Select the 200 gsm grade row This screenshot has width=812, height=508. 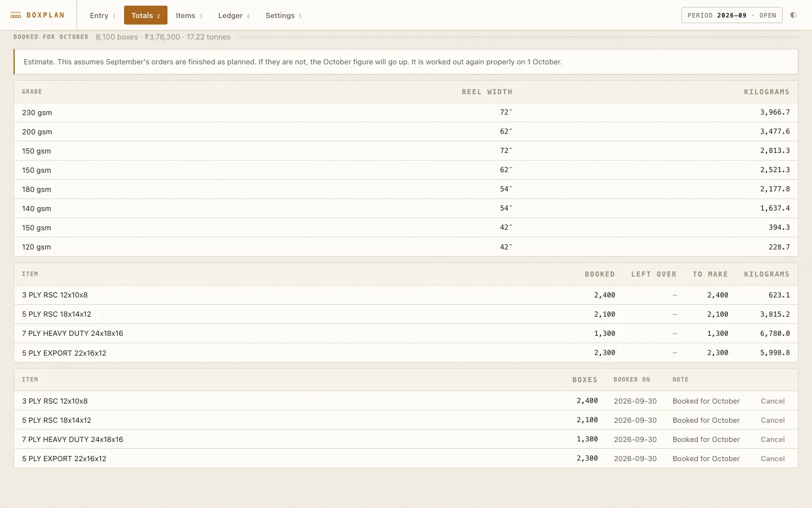(406, 132)
